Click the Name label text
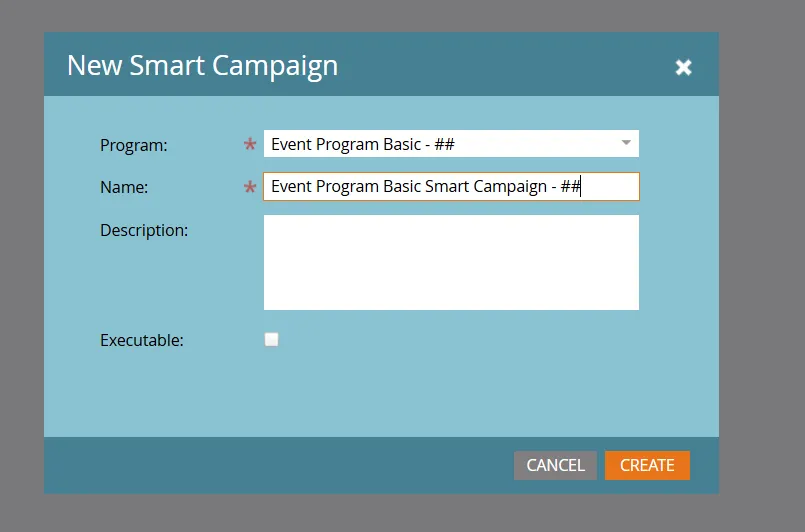805x532 pixels. tap(124, 187)
